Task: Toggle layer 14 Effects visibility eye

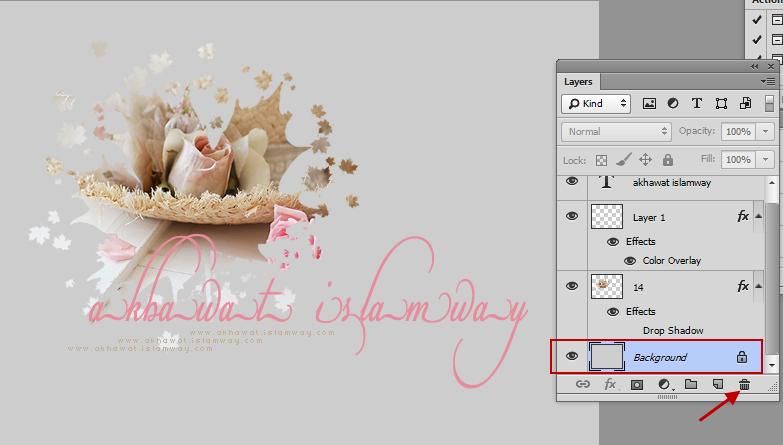Action: click(613, 312)
